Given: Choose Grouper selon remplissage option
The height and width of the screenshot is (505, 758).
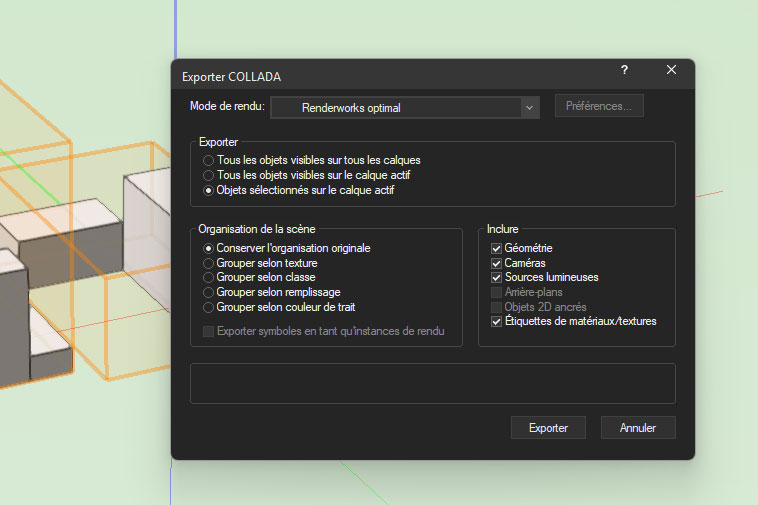Looking at the screenshot, I should click(x=208, y=292).
